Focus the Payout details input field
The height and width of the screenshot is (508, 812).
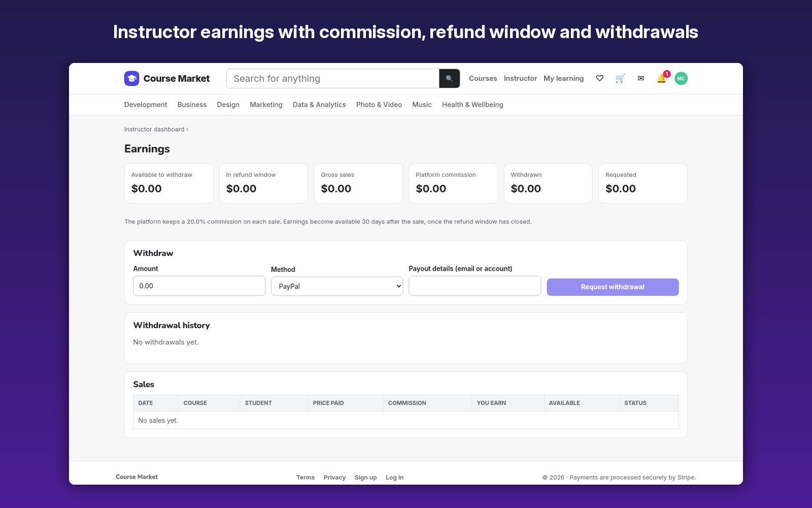(475, 285)
